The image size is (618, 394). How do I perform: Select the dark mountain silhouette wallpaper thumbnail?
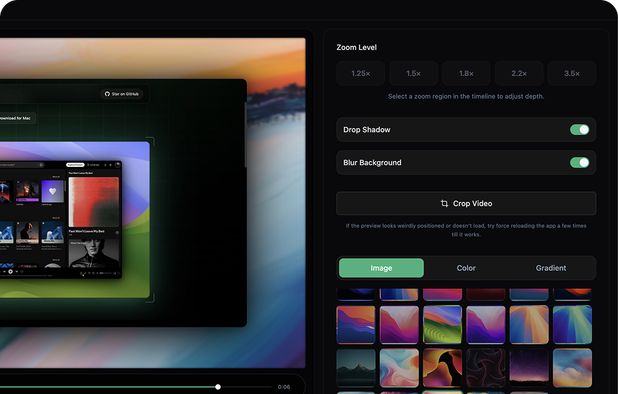point(356,368)
